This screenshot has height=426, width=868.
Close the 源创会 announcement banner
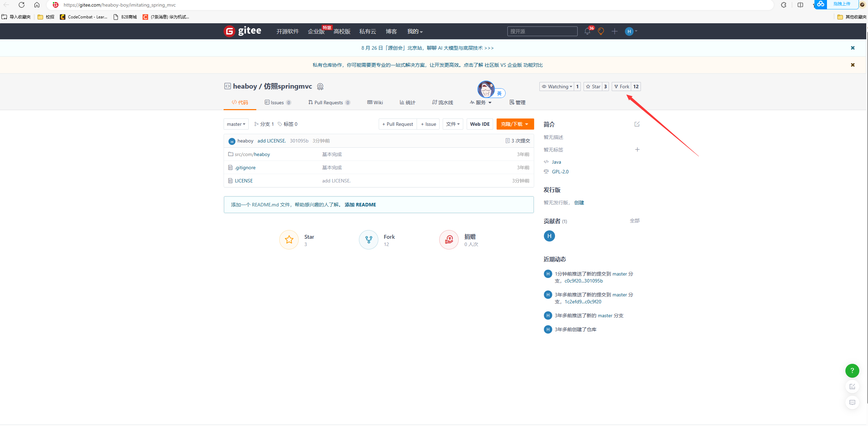tap(852, 48)
